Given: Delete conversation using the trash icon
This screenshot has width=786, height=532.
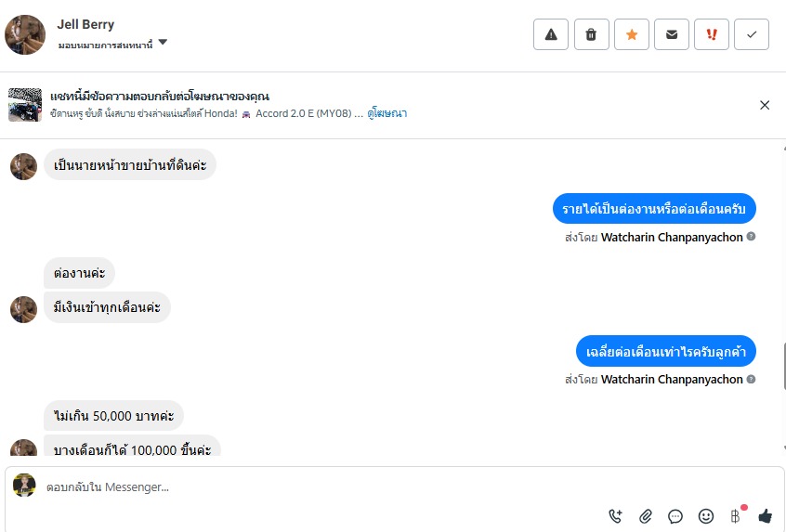Looking at the screenshot, I should [x=591, y=34].
